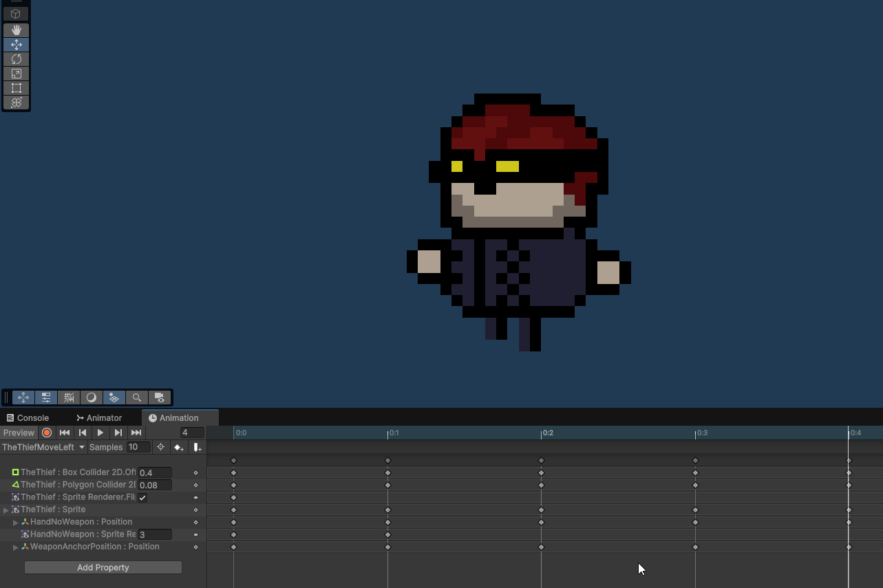Viewport: 883px width, 588px height.
Task: Expand the TheThief : Sprite property
Action: click(6, 510)
